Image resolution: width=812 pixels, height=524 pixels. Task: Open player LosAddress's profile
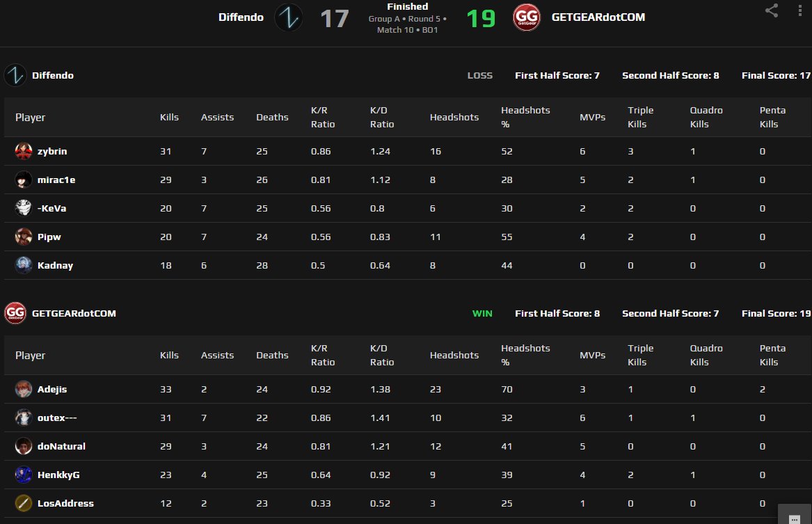(x=65, y=503)
